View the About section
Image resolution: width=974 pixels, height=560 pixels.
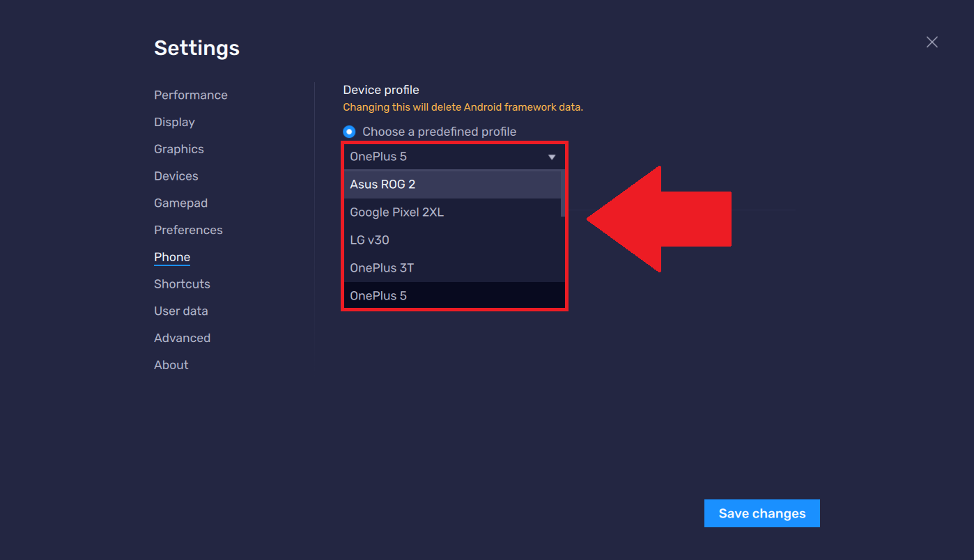point(171,364)
